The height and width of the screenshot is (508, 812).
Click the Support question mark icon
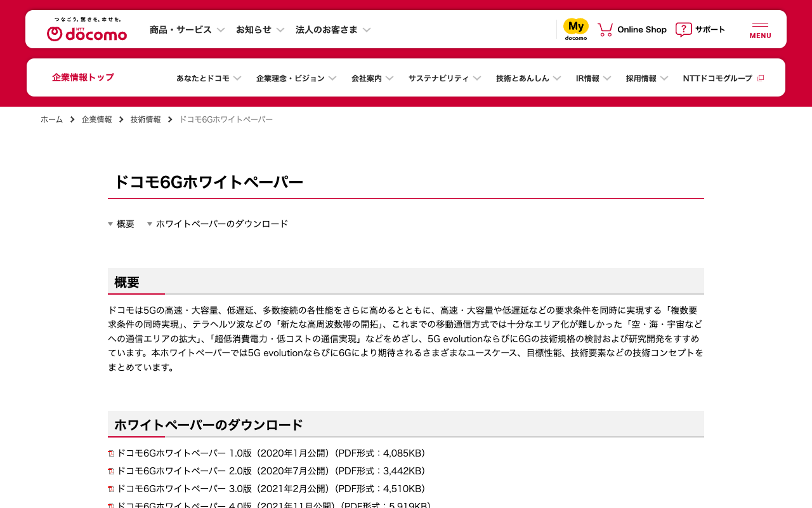click(683, 29)
